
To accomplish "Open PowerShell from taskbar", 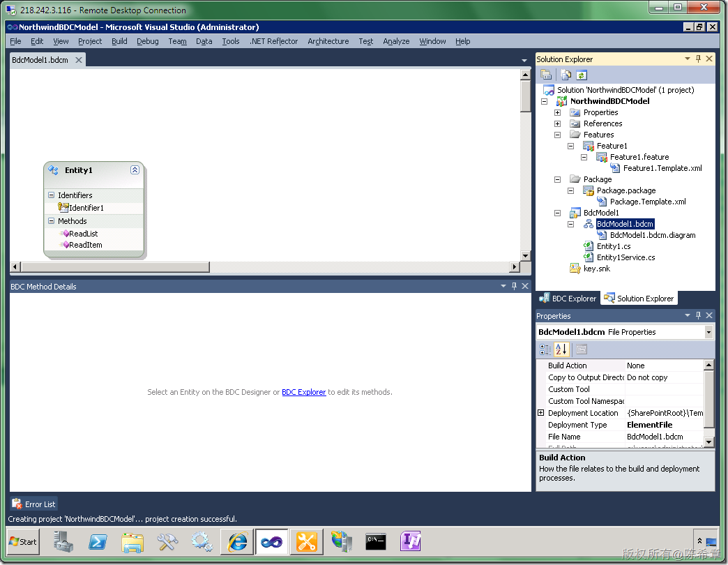I will 98,542.
